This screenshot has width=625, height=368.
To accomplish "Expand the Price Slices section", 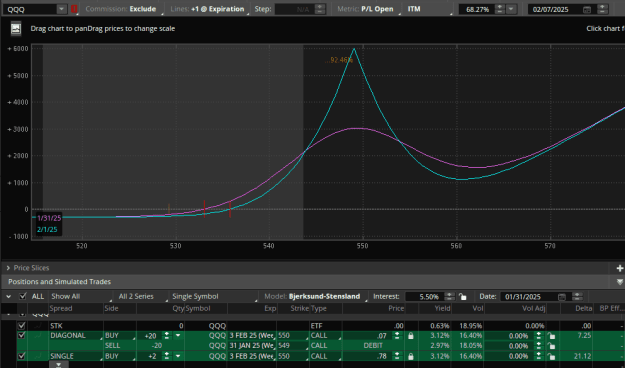I will (x=8, y=268).
